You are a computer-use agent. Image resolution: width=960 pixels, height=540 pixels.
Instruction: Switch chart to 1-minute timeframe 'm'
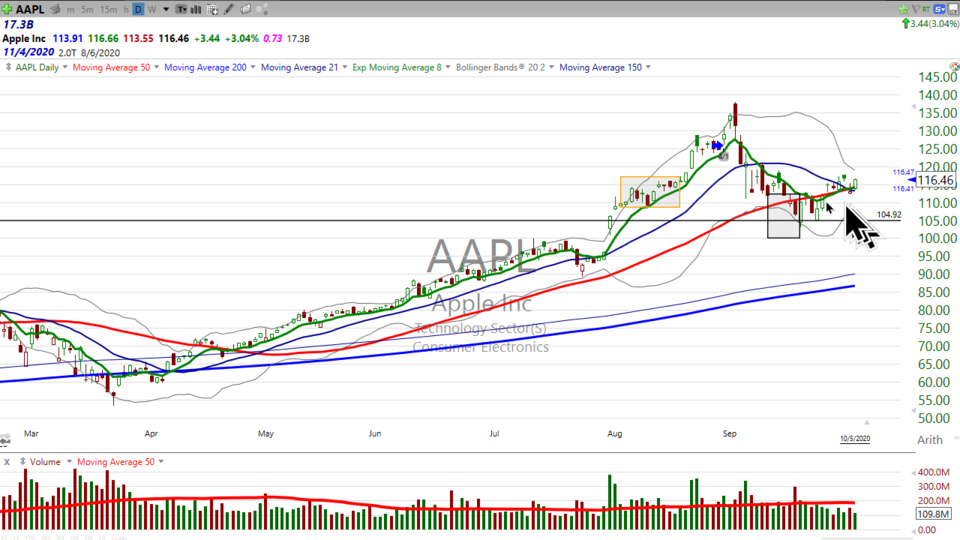point(70,10)
